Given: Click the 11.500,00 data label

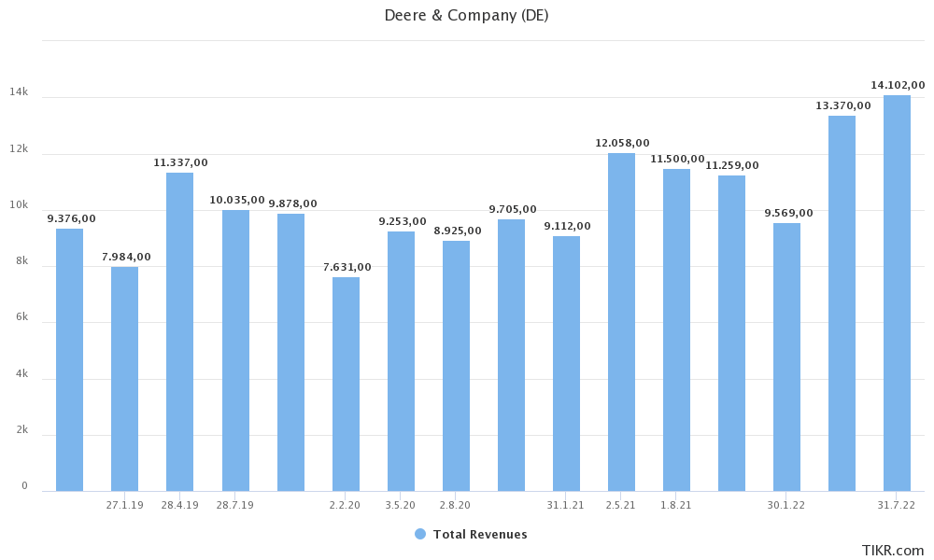Looking at the screenshot, I should [677, 159].
